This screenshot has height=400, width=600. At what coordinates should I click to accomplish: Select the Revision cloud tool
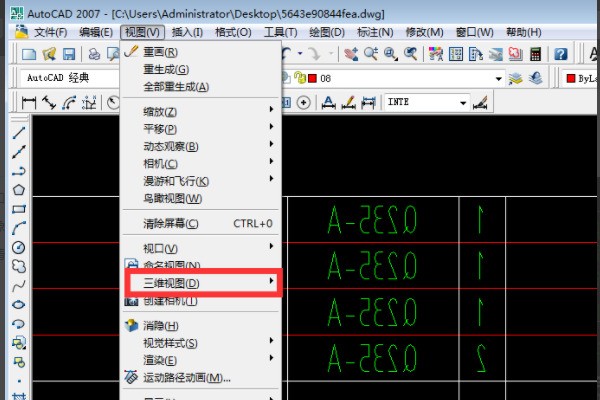click(19, 266)
